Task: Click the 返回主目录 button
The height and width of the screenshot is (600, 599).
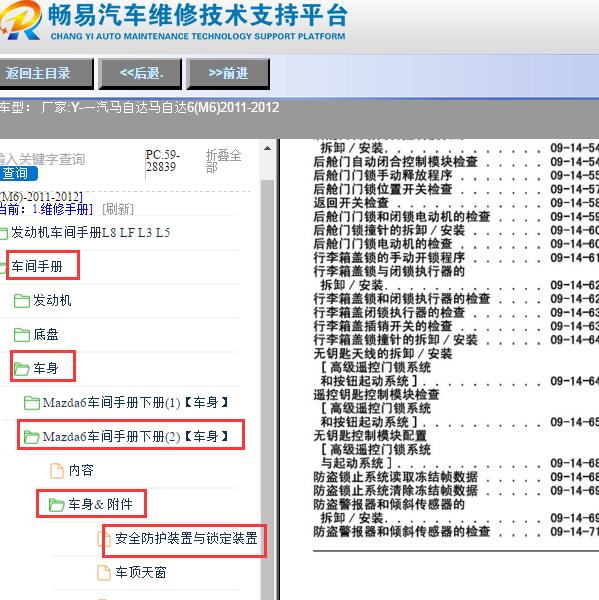Action: tap(46, 73)
